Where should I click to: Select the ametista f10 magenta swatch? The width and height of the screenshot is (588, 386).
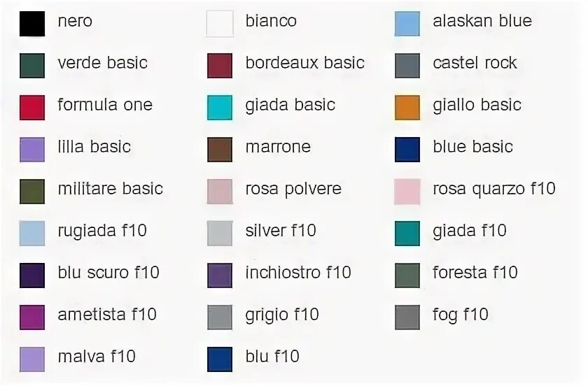tap(32, 317)
